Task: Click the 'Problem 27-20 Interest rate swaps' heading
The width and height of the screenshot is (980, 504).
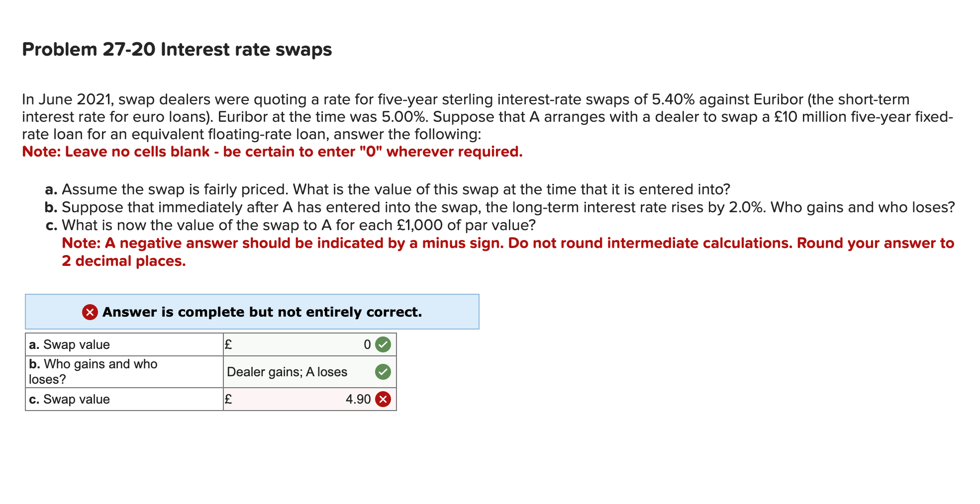Action: point(177,49)
